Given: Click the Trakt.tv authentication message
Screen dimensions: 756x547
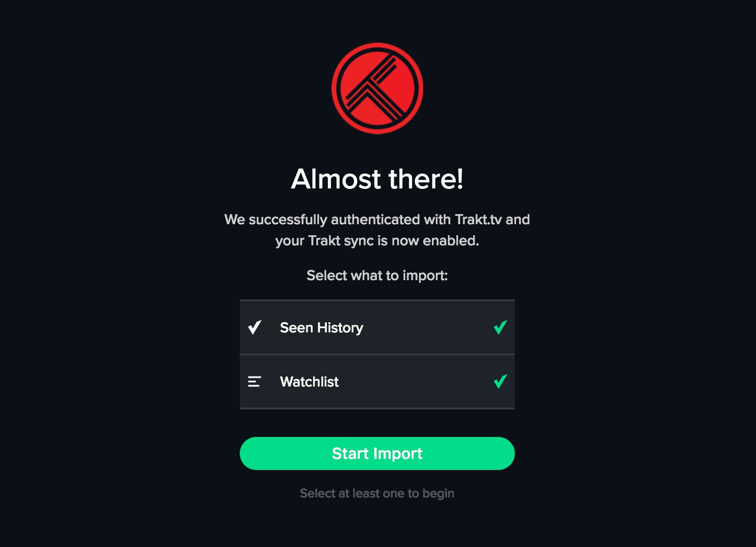Looking at the screenshot, I should [377, 230].
